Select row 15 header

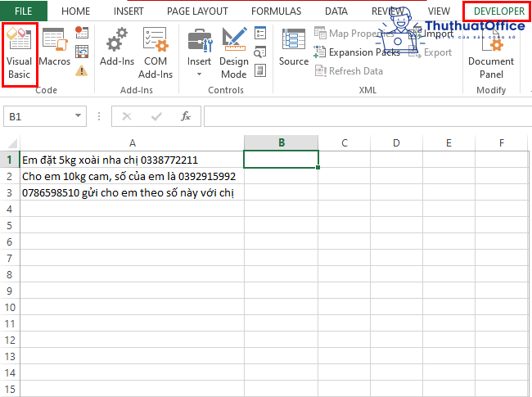pyautogui.click(x=10, y=389)
